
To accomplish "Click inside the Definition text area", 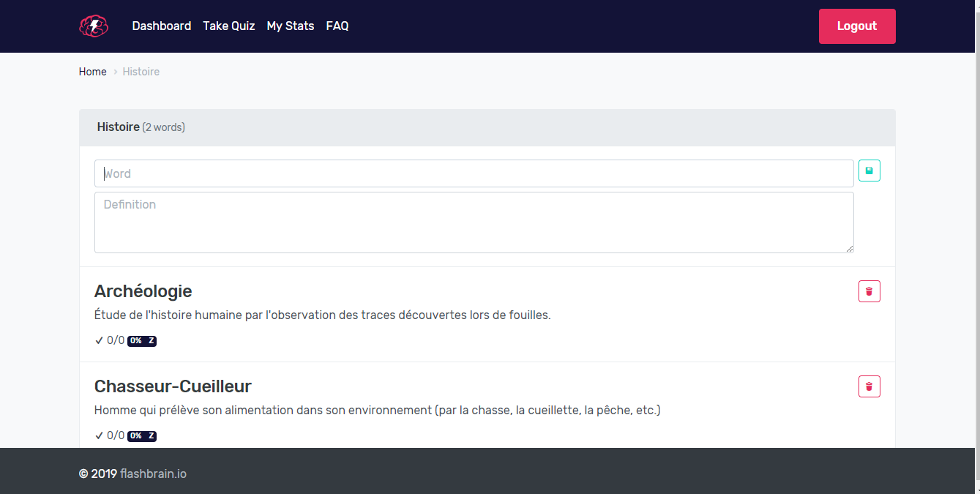I will pyautogui.click(x=474, y=222).
